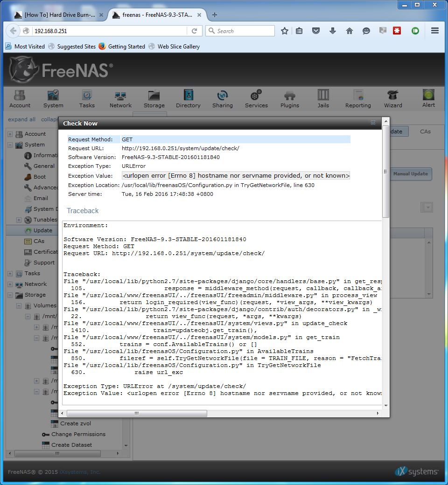Click the browser back arrow
This screenshot has width=448, height=485.
[13, 31]
